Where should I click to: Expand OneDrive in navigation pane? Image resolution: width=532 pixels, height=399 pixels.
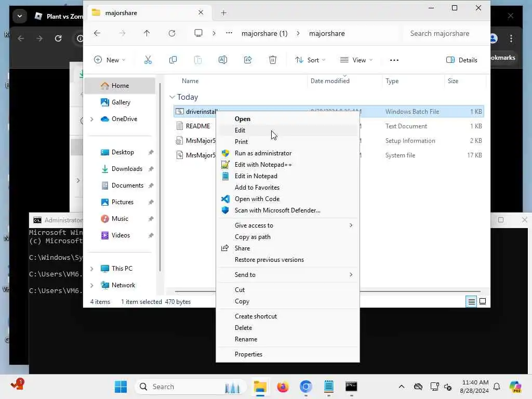[91, 119]
